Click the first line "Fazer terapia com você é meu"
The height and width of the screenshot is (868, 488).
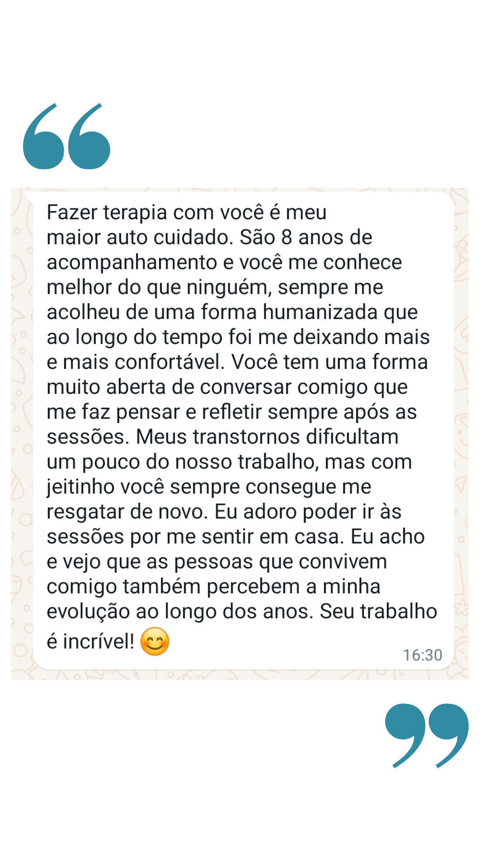pos(186,212)
